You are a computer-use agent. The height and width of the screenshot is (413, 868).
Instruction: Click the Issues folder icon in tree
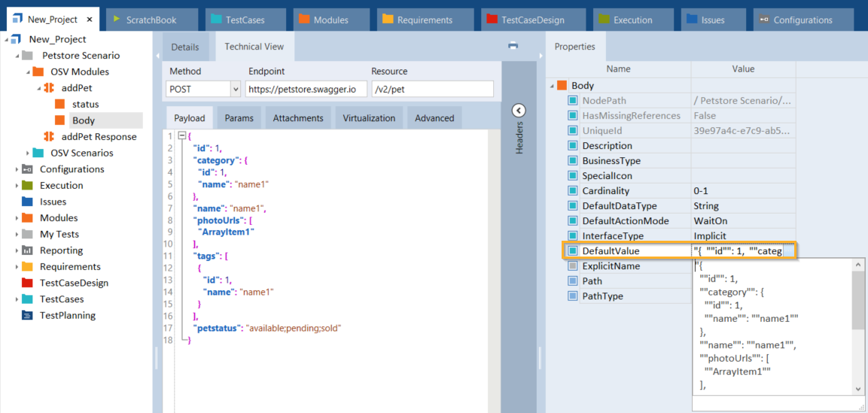click(27, 202)
